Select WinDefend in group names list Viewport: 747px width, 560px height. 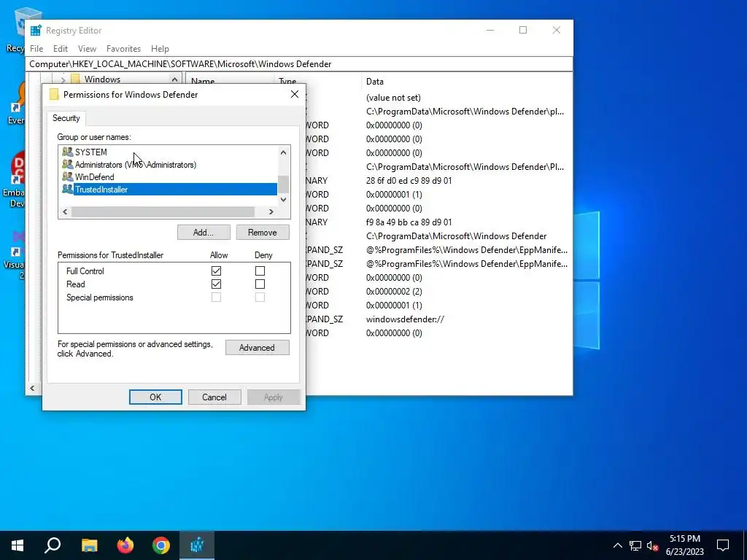94,176
